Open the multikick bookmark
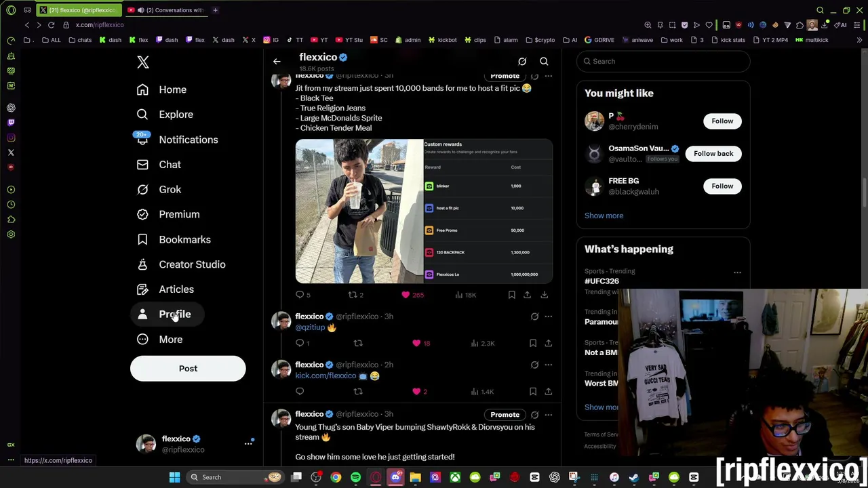868x488 pixels. point(812,40)
